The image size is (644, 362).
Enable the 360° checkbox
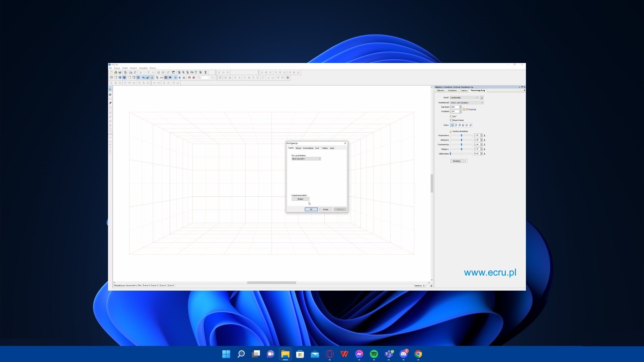(x=451, y=116)
